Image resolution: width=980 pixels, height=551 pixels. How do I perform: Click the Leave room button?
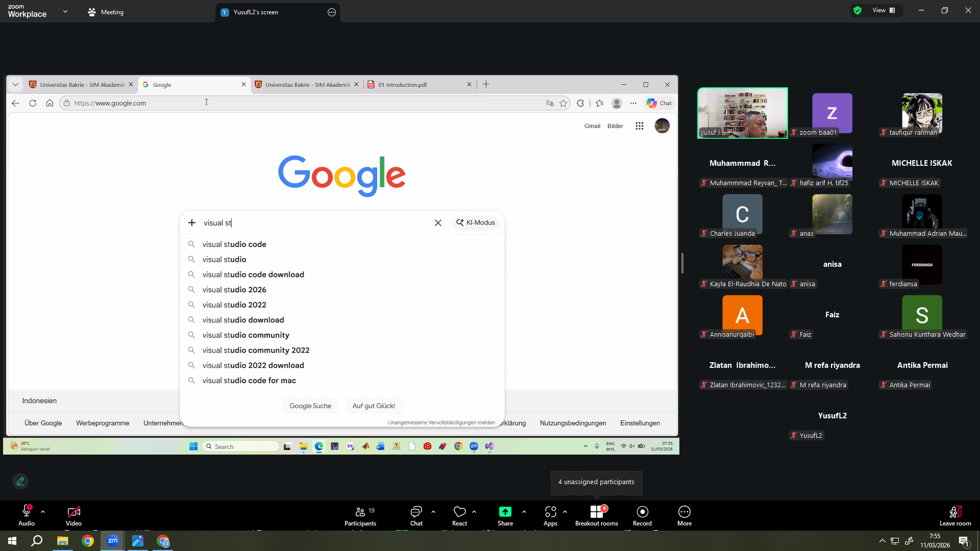(x=955, y=515)
